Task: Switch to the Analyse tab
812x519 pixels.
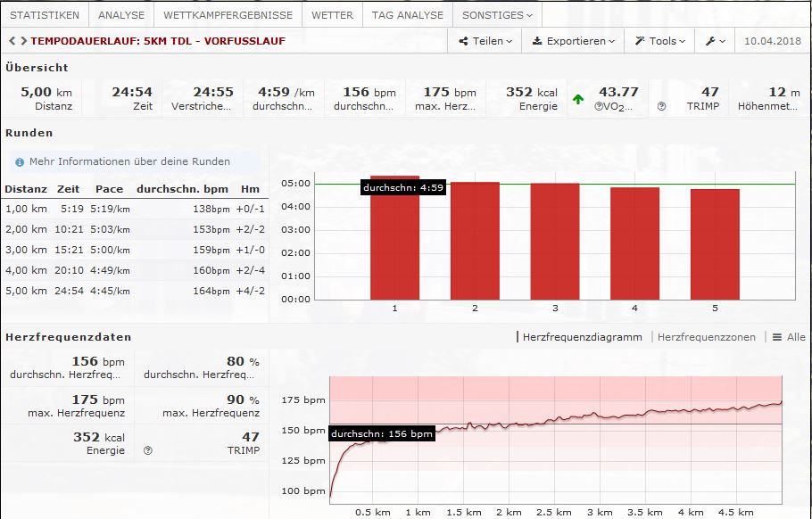Action: pos(120,15)
